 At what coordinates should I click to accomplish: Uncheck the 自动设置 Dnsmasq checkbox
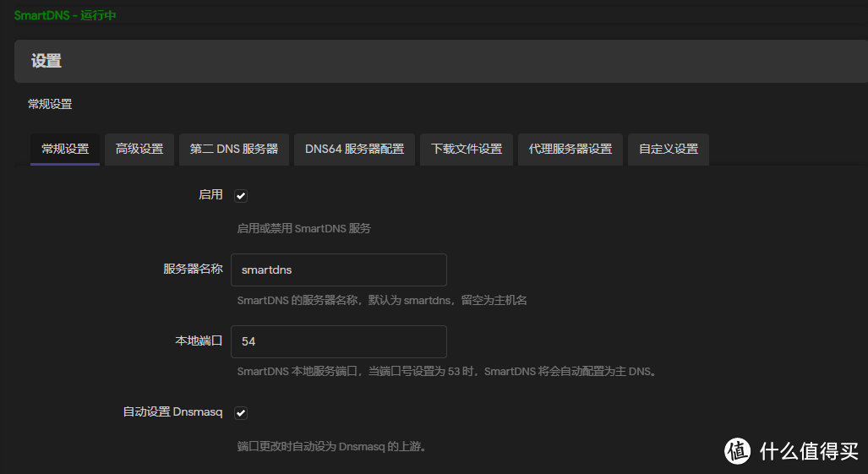pyautogui.click(x=241, y=413)
